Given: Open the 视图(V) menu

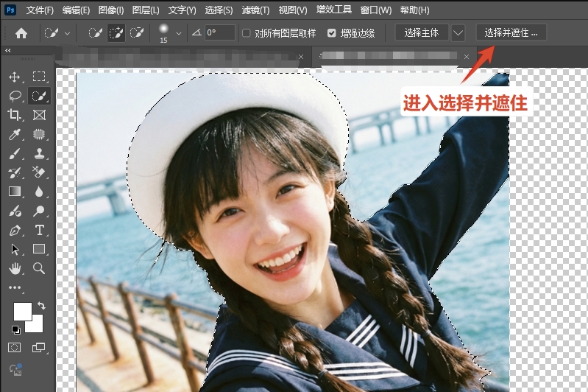Looking at the screenshot, I should pos(292,10).
